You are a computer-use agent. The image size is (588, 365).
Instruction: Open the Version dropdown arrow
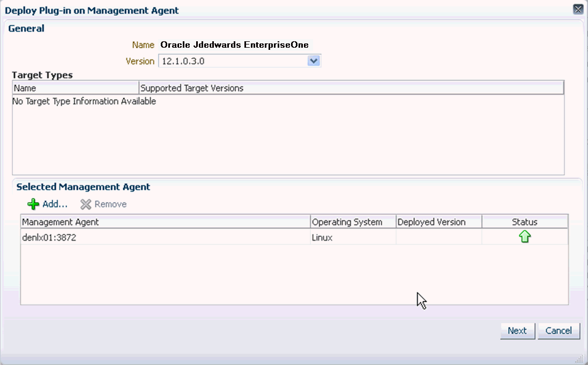(x=314, y=61)
